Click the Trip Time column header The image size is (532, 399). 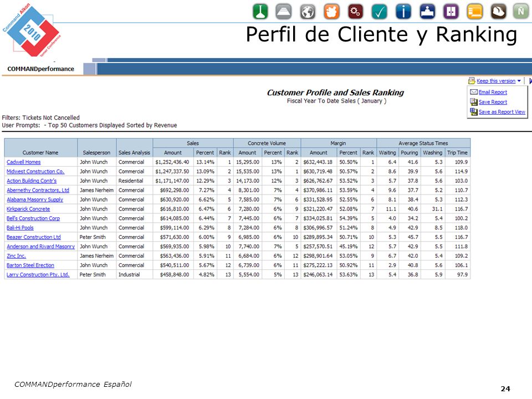pyautogui.click(x=457, y=153)
